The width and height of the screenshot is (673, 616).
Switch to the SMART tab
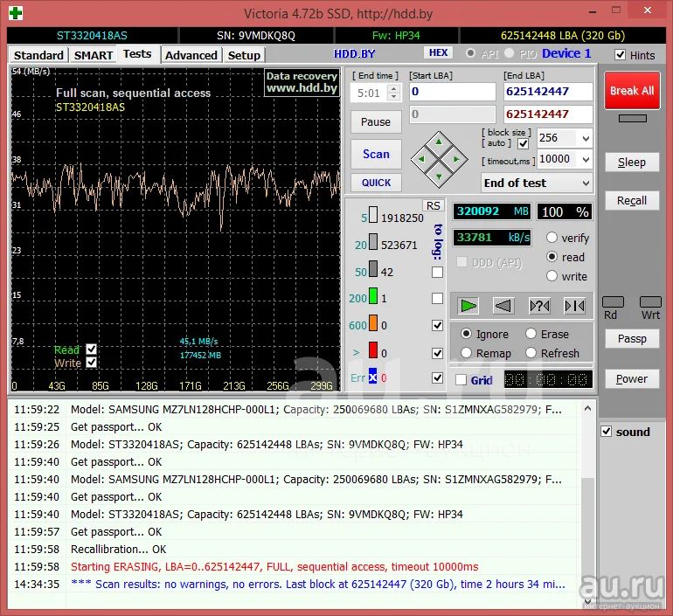click(x=93, y=55)
